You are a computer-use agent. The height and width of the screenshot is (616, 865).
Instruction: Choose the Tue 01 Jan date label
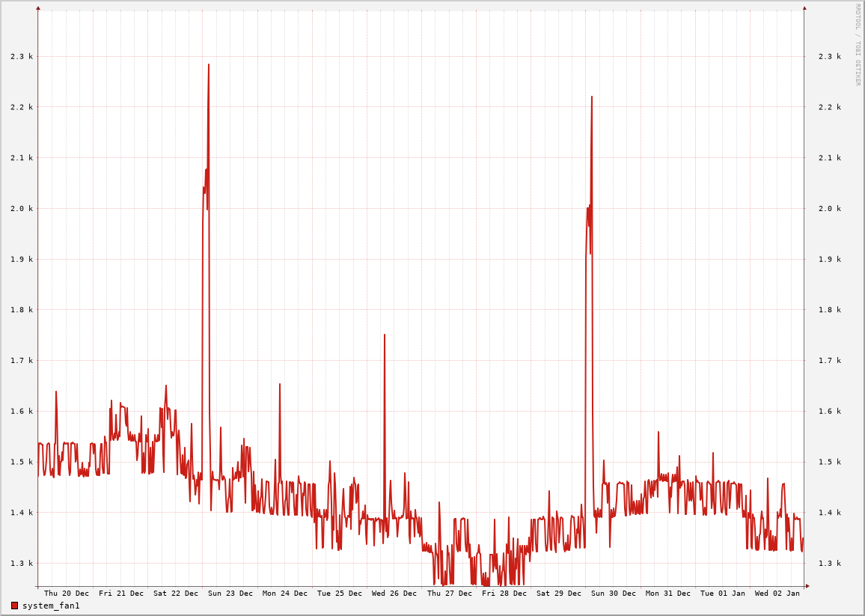click(723, 594)
